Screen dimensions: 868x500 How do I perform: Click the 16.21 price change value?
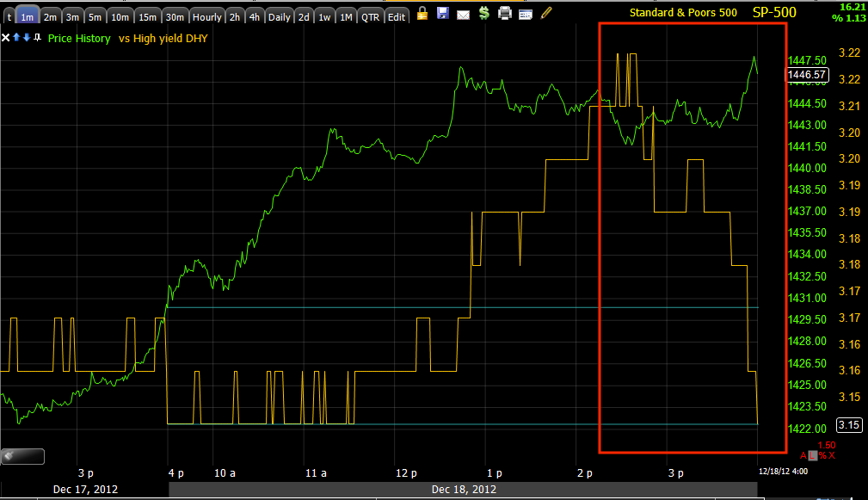853,7
